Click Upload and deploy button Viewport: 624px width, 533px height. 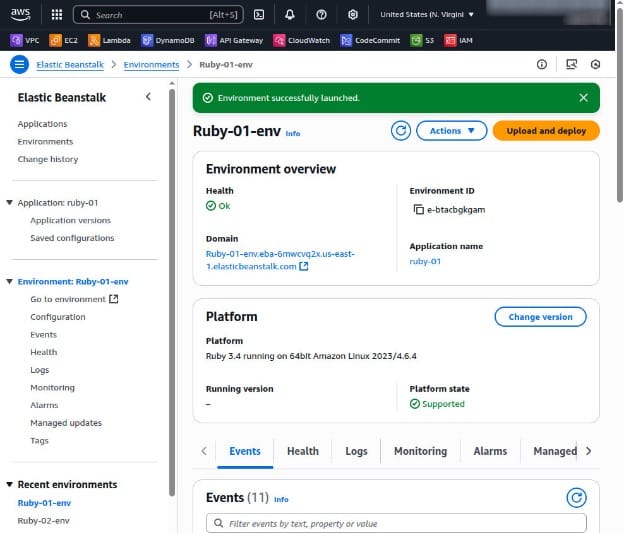pos(546,131)
